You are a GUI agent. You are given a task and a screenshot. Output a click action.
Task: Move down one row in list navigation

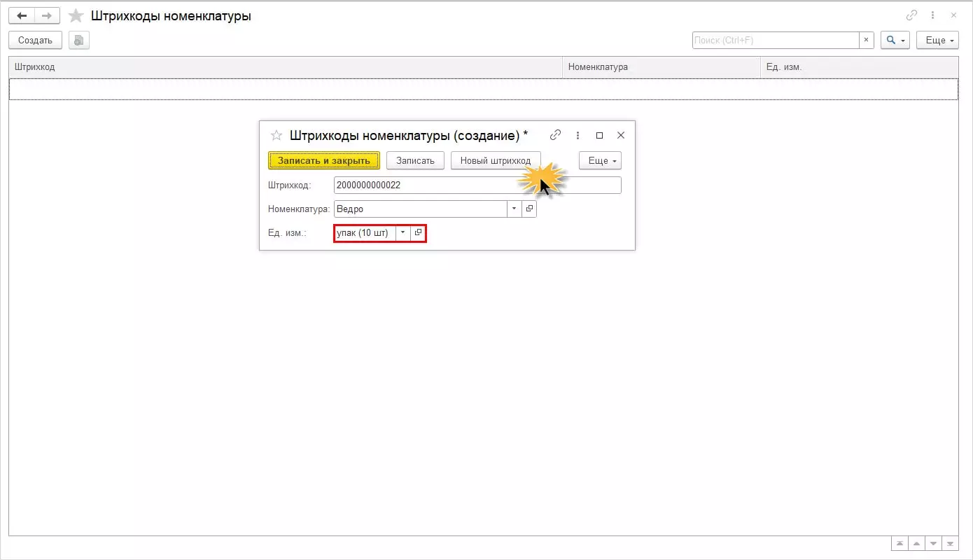tap(933, 543)
